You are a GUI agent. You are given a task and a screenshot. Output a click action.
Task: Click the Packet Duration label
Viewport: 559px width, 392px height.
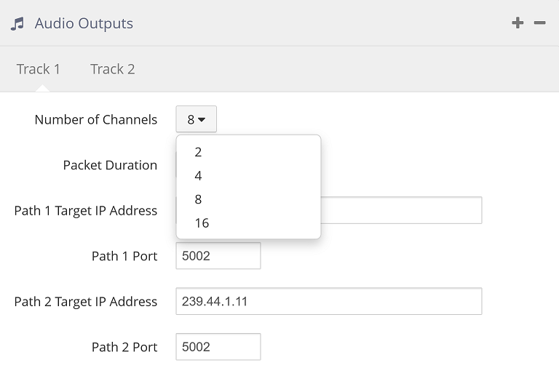pyautogui.click(x=110, y=165)
